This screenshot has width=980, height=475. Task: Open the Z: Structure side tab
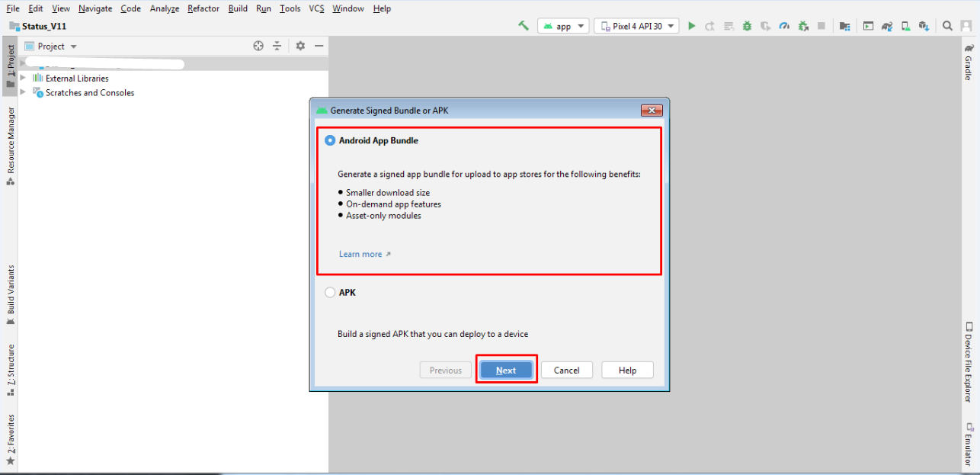[x=10, y=371]
